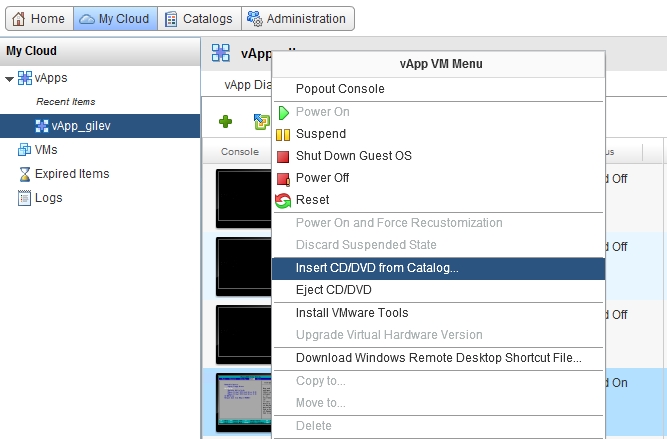Go to the Administration tab
This screenshot has width=667, height=439.
click(x=298, y=19)
